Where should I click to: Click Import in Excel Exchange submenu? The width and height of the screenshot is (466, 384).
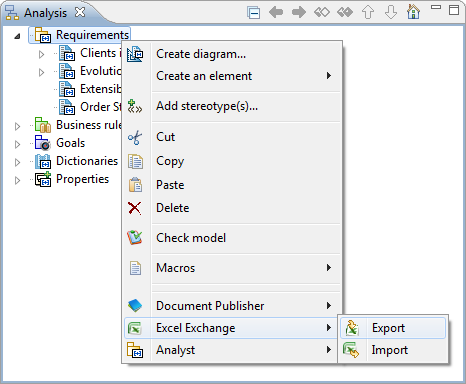click(x=393, y=350)
